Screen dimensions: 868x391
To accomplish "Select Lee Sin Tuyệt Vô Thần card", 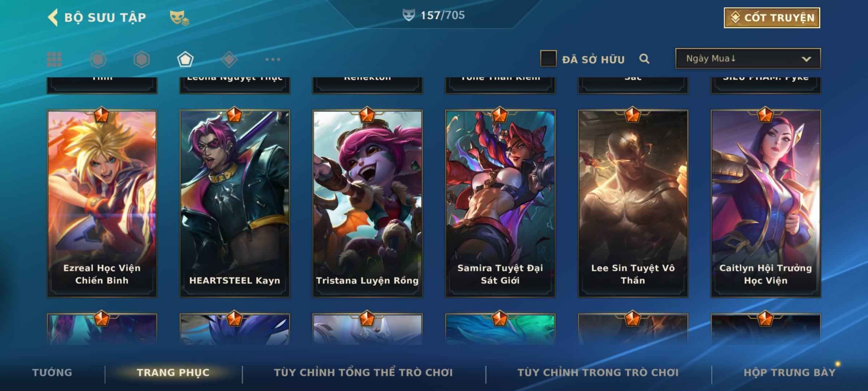I will [633, 204].
